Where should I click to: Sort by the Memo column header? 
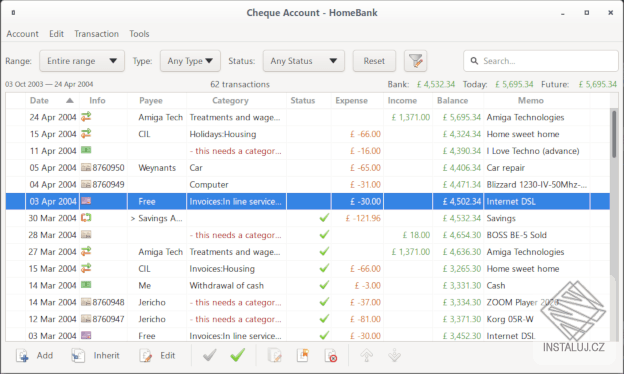(x=536, y=101)
